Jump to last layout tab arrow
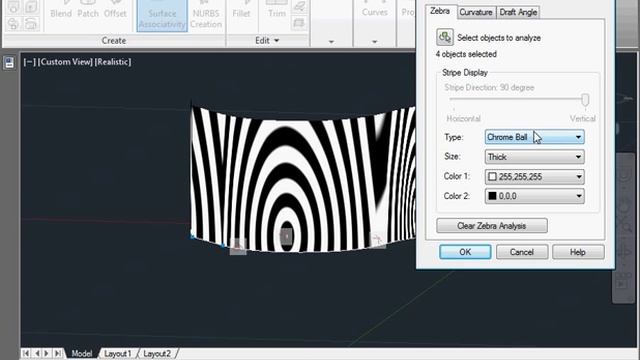Viewport: 640px width, 360px height. pos(58,353)
